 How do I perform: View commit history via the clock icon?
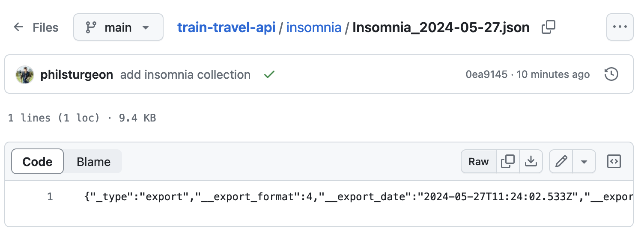tap(611, 74)
